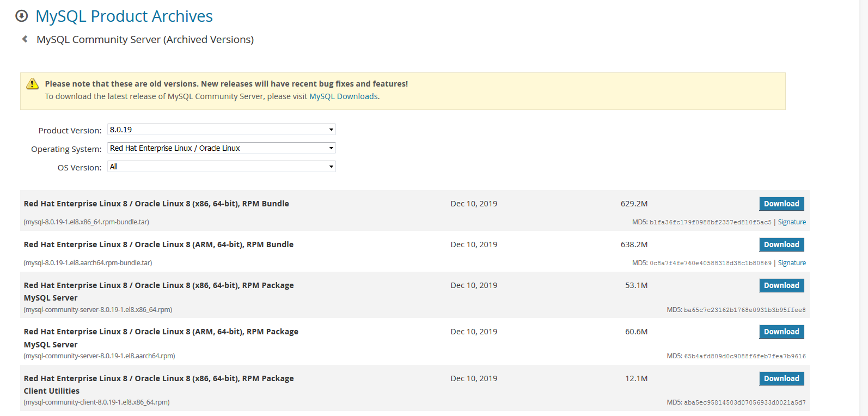Download ARM 64-bit MySQL Server RPM Package
The height and width of the screenshot is (416, 868).
(x=781, y=332)
